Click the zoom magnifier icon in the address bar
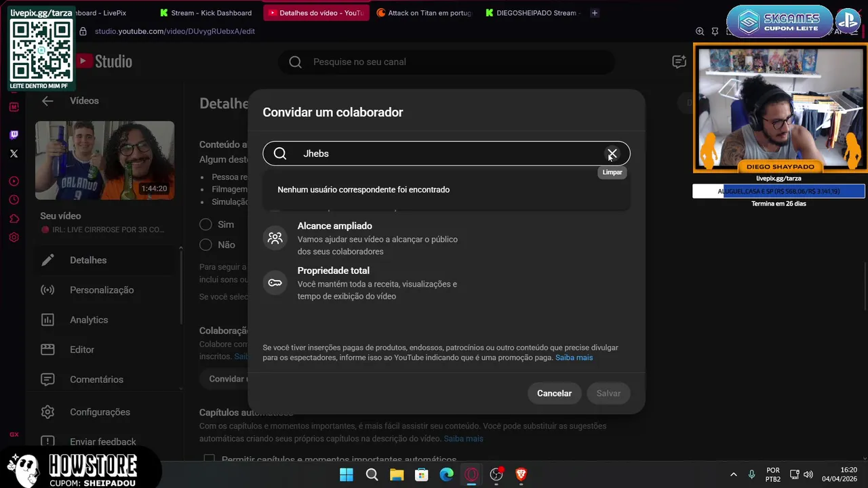Screen dimensions: 868x488 [700, 31]
